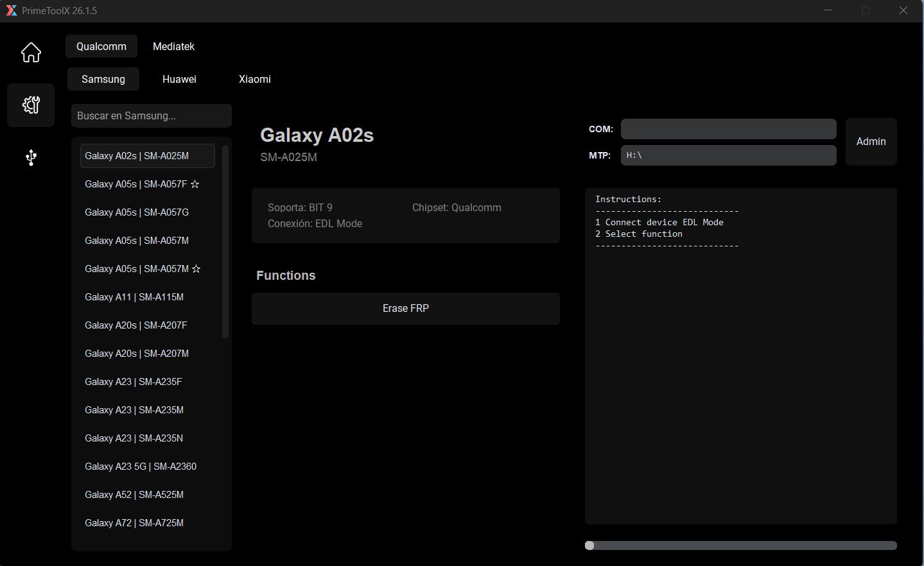Open the Huawei brand tab
This screenshot has height=566, width=924.
179,80
